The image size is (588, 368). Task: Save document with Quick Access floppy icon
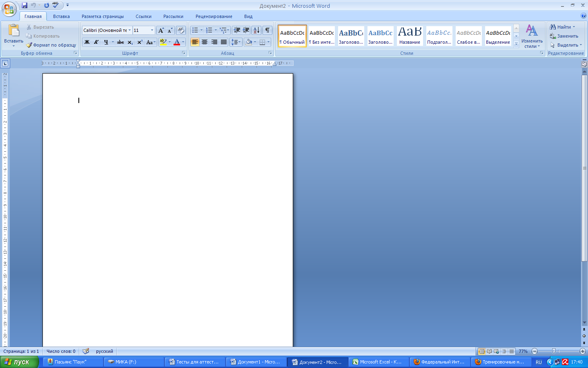[24, 5]
